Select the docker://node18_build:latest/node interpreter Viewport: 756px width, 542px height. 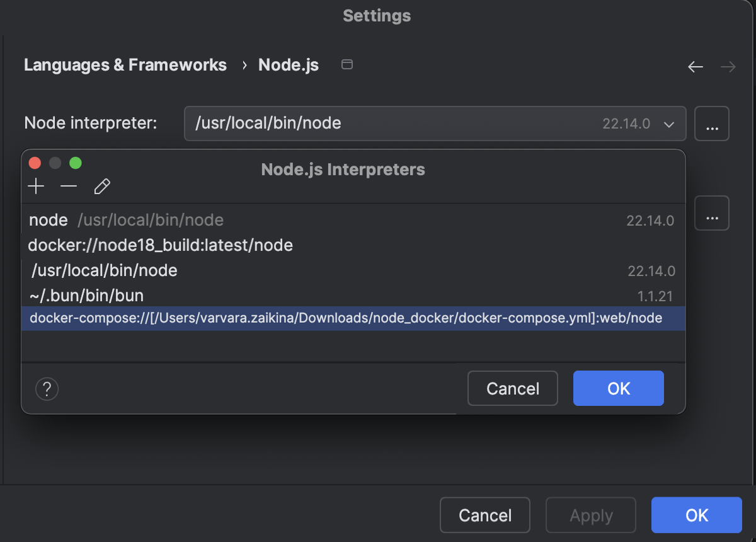click(161, 245)
